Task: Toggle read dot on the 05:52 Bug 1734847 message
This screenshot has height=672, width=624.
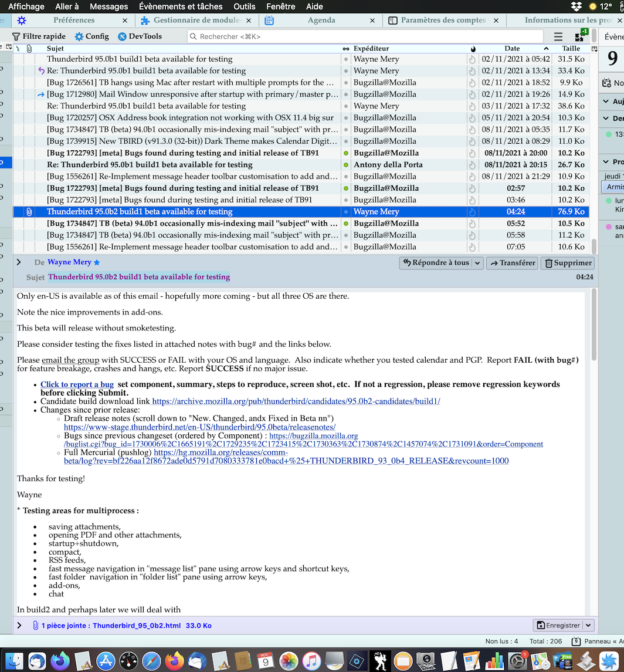Action: point(346,224)
